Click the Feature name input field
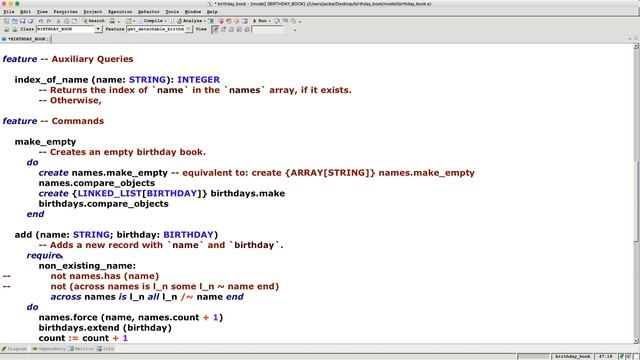The width and height of the screenshot is (640, 360). tap(156, 29)
